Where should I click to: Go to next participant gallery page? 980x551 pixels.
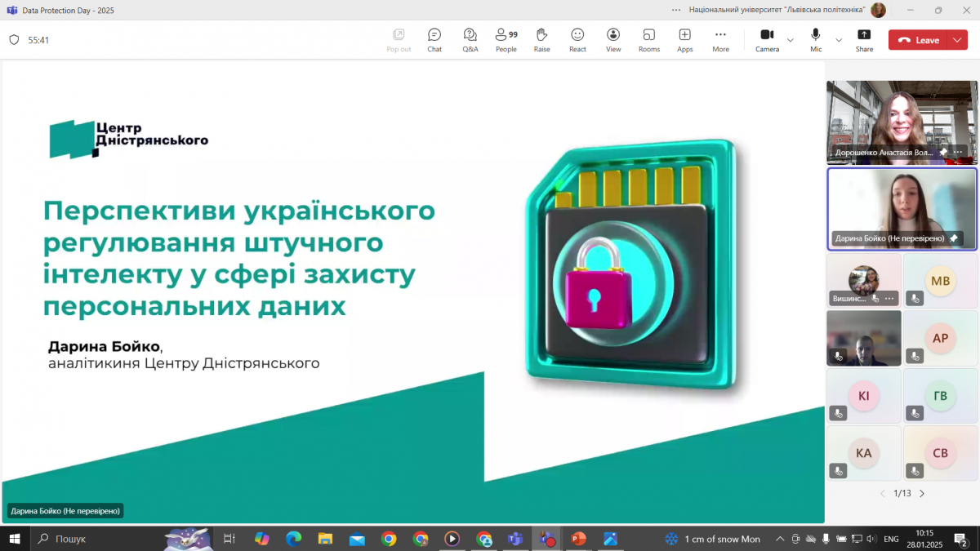click(921, 493)
